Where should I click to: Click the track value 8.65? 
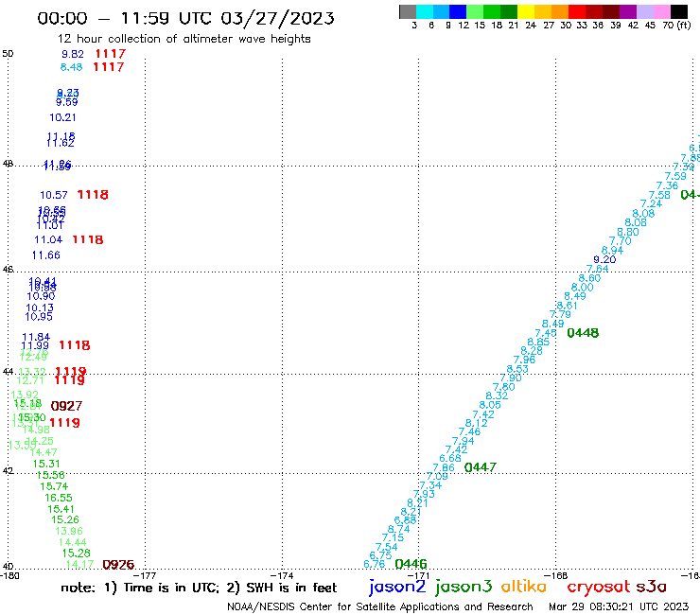click(x=538, y=343)
